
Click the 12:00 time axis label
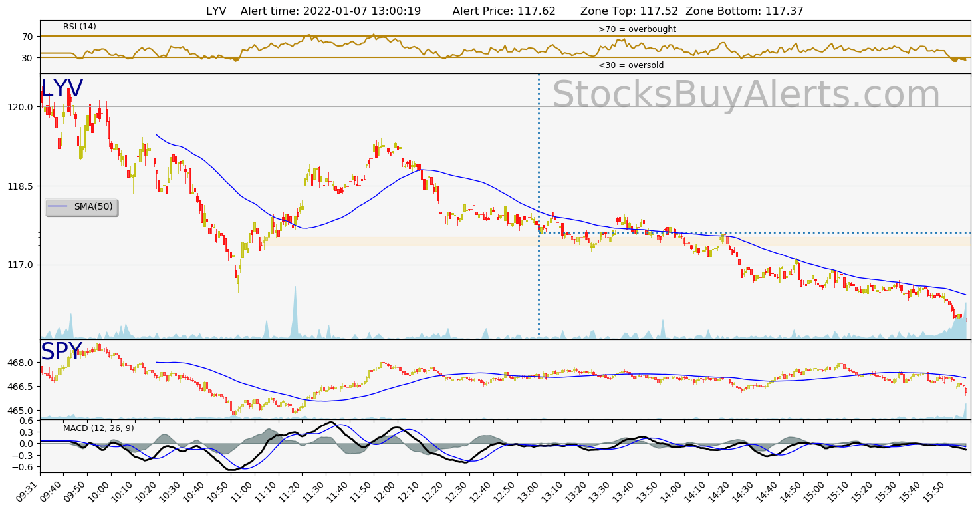[x=386, y=492]
